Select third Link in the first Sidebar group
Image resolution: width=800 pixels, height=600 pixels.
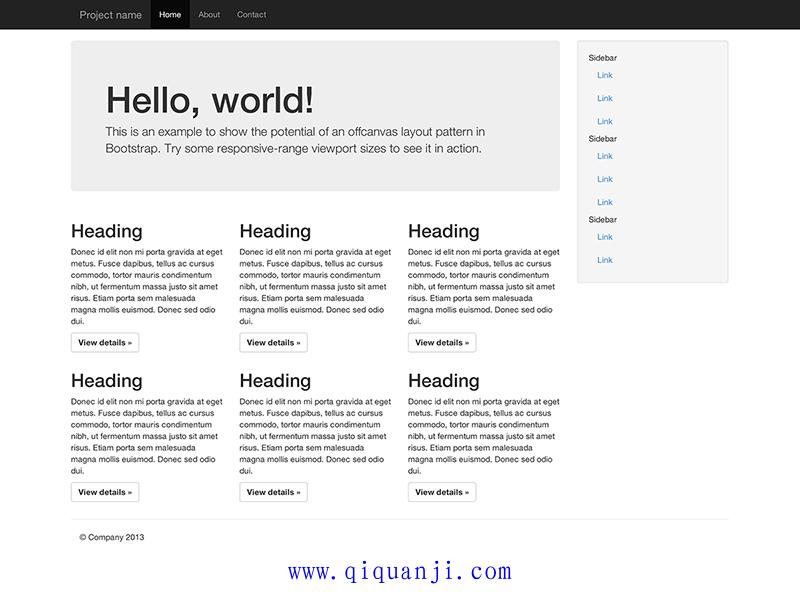604,121
